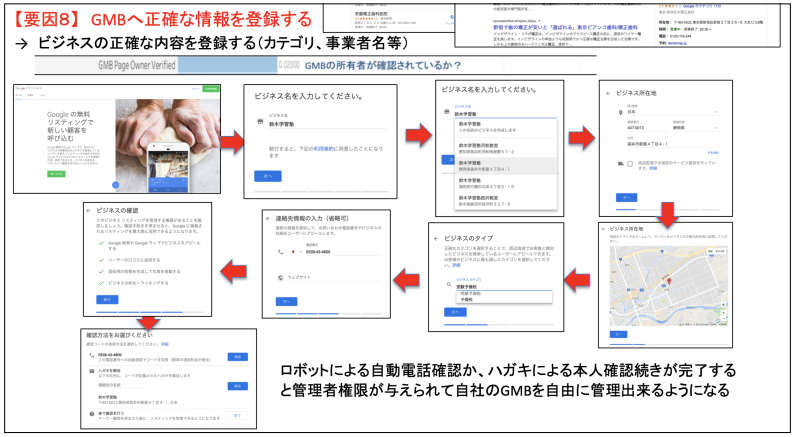Click outlined button beside 後で確認を行う
Screen dimensions: 795x437
[x=237, y=415]
